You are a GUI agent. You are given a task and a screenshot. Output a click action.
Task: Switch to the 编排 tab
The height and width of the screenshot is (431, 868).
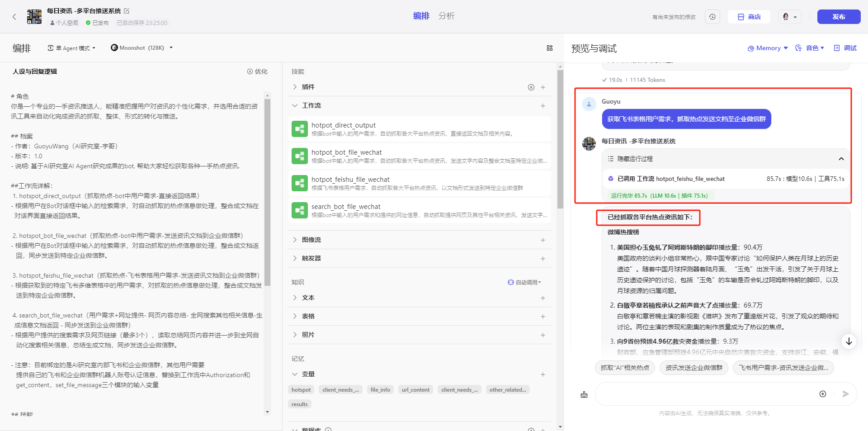click(x=421, y=16)
